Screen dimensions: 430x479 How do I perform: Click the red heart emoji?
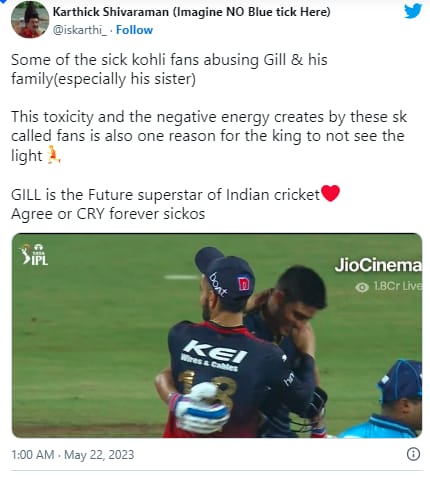pyautogui.click(x=330, y=193)
